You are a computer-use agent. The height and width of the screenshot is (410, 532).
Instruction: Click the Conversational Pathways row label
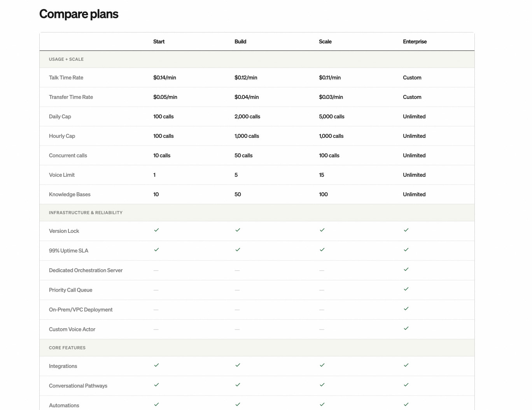coord(78,385)
